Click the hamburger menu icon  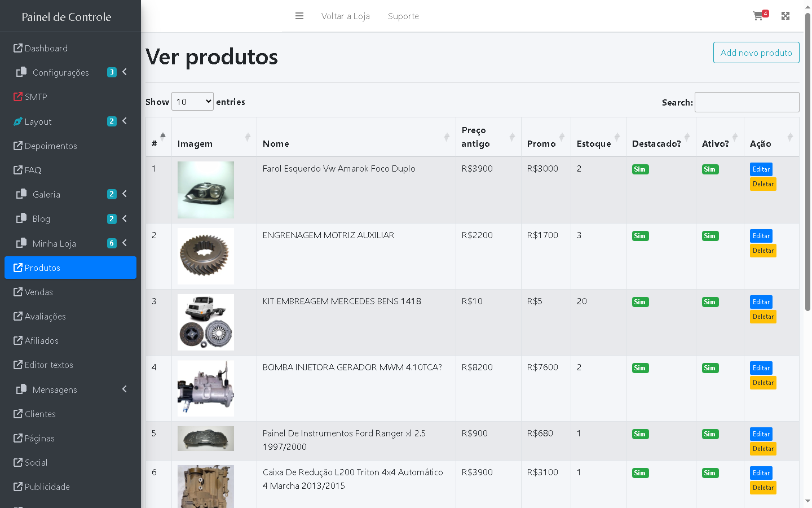coord(299,16)
